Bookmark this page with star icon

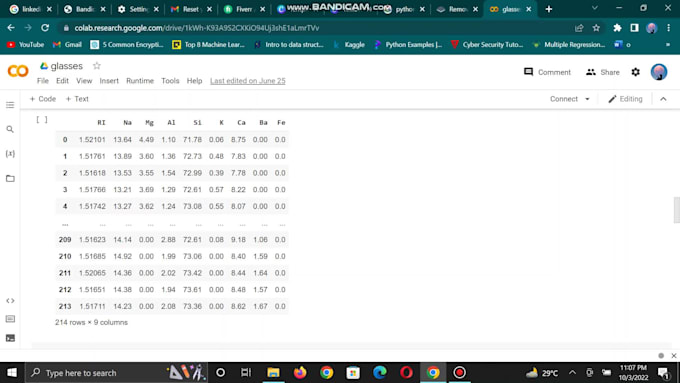(x=596, y=28)
